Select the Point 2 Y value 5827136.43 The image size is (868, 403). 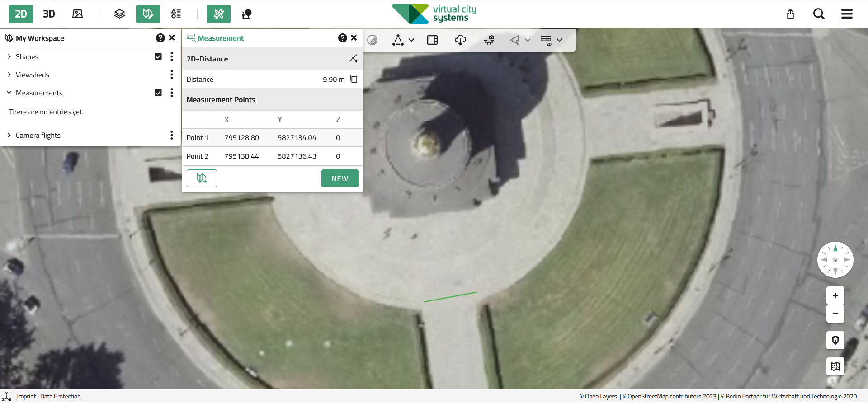coord(297,156)
